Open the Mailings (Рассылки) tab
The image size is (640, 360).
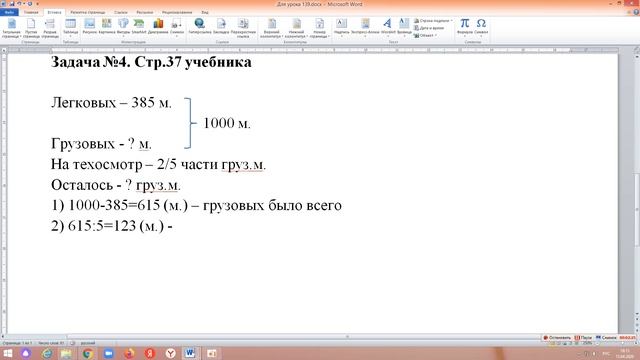[145, 12]
